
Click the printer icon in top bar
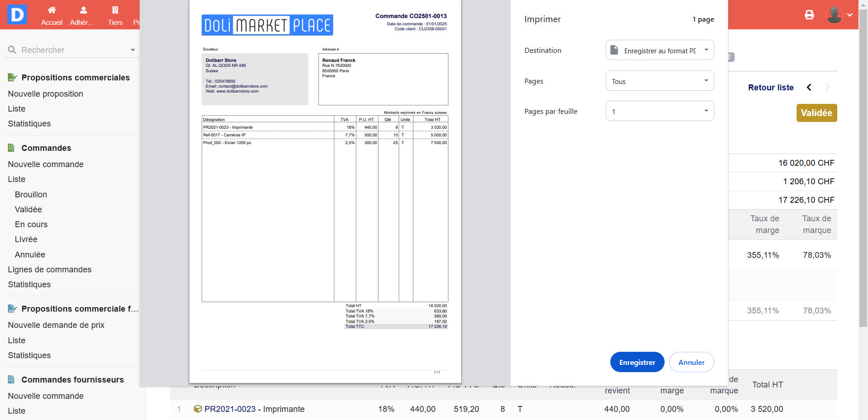click(x=809, y=15)
